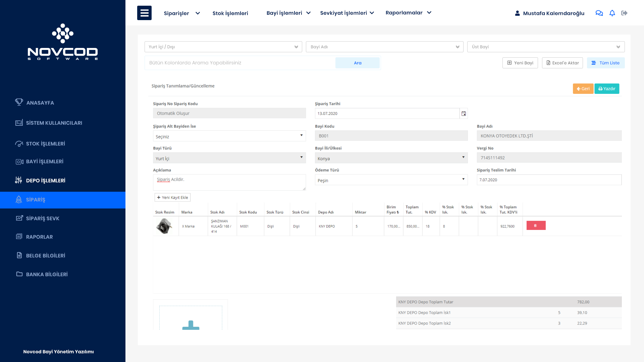Click the user profile icon
Viewport: 644px width, 362px height.
pos(517,13)
